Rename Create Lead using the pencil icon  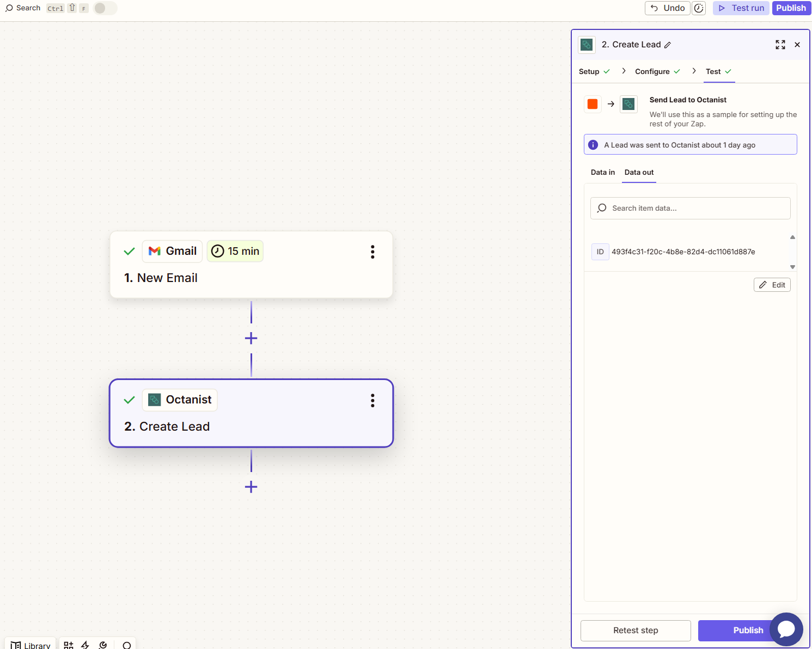667,45
